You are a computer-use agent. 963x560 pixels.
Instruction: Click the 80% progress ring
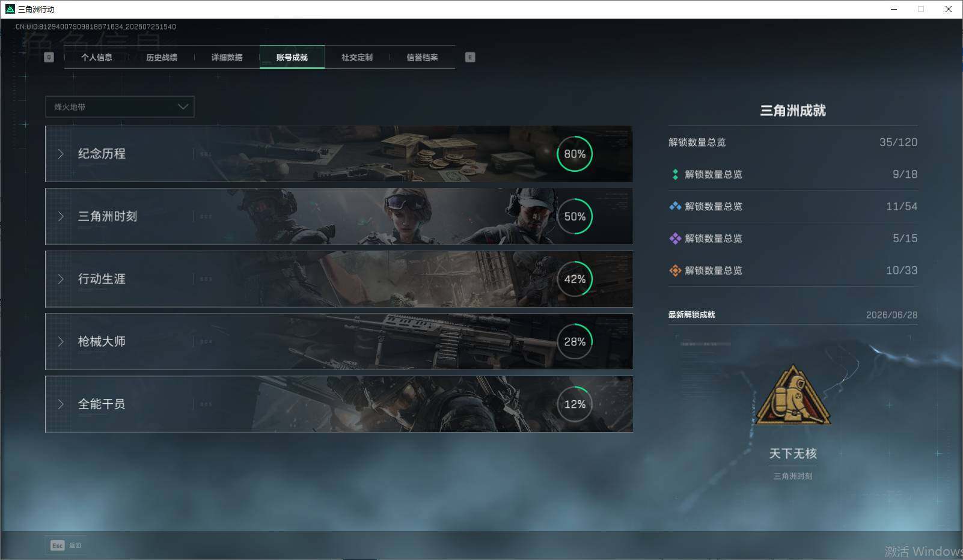(x=575, y=154)
